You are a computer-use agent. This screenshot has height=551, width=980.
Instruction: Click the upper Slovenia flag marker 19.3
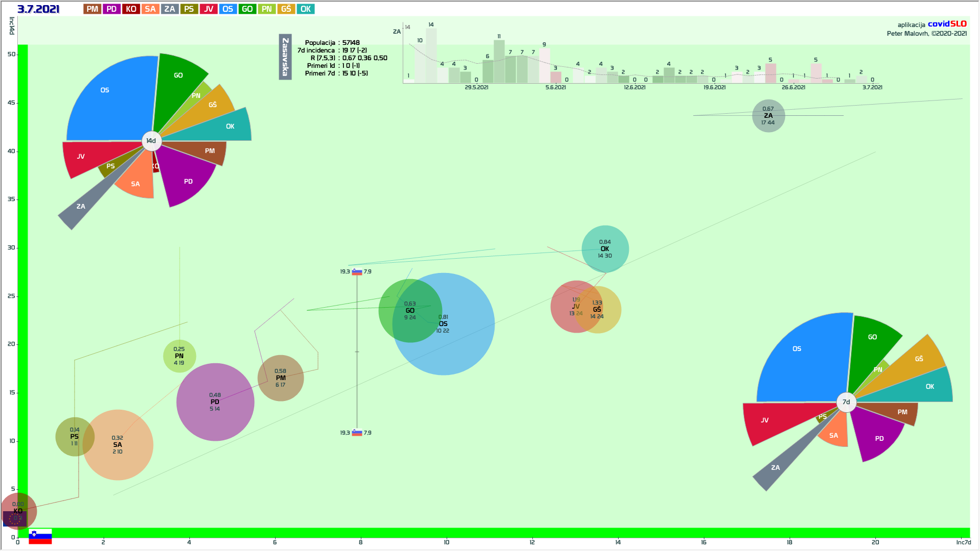[x=357, y=272]
